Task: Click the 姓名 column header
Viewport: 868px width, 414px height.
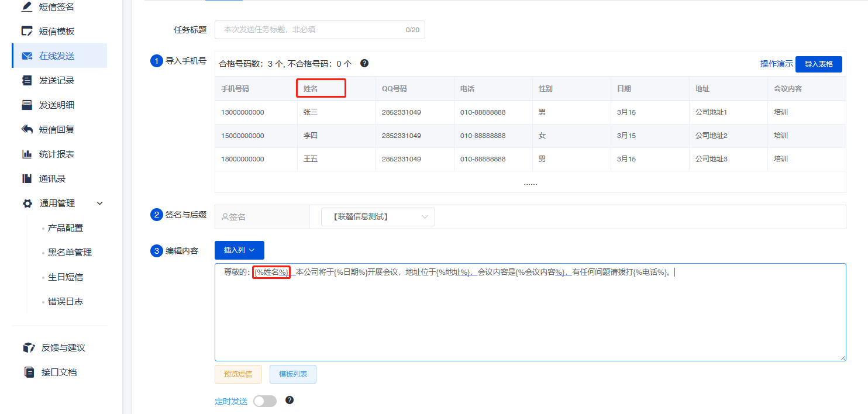Action: pyautogui.click(x=336, y=89)
